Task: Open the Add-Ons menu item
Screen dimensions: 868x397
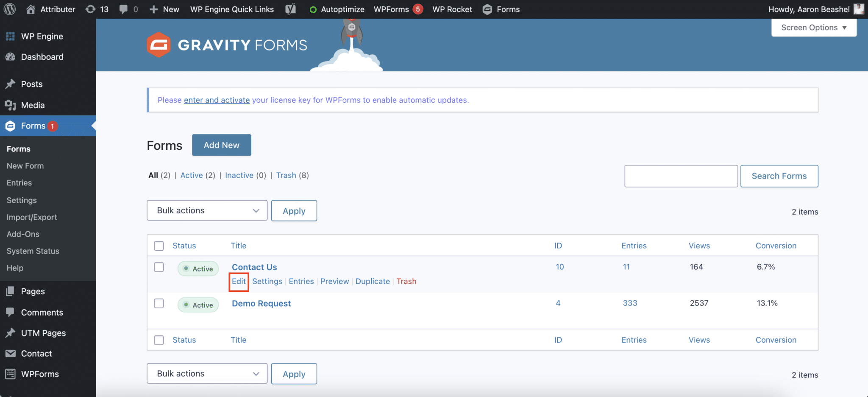Action: coord(23,234)
